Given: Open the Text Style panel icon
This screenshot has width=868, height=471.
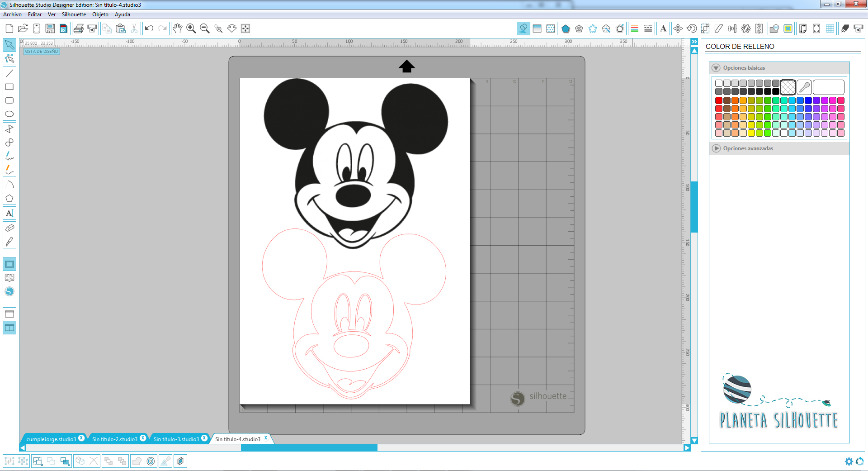Looking at the screenshot, I should pos(663,29).
